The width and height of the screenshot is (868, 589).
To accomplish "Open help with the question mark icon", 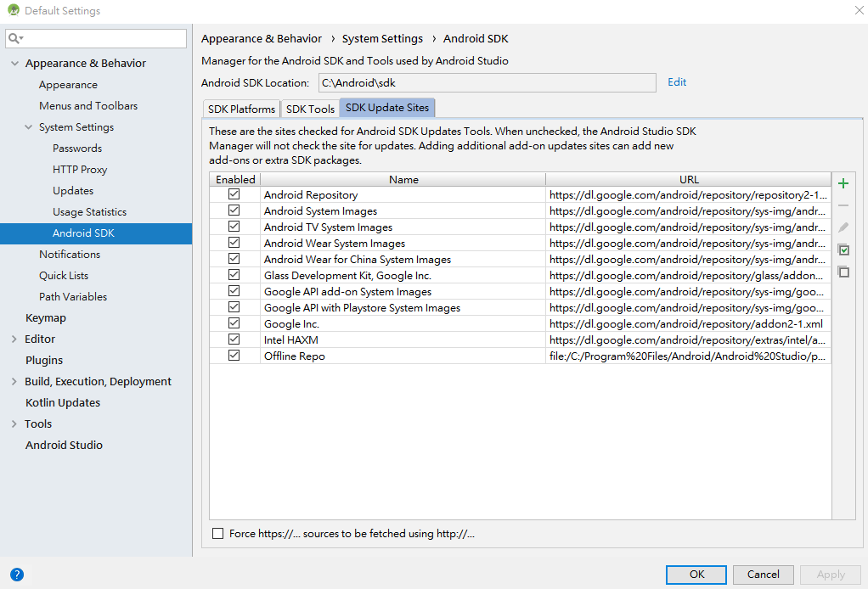I will [x=17, y=575].
